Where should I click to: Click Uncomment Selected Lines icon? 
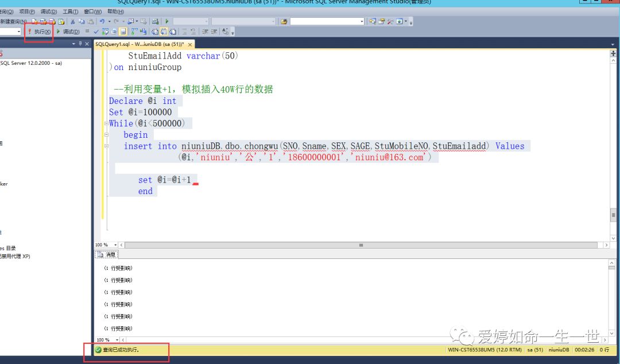point(193,31)
